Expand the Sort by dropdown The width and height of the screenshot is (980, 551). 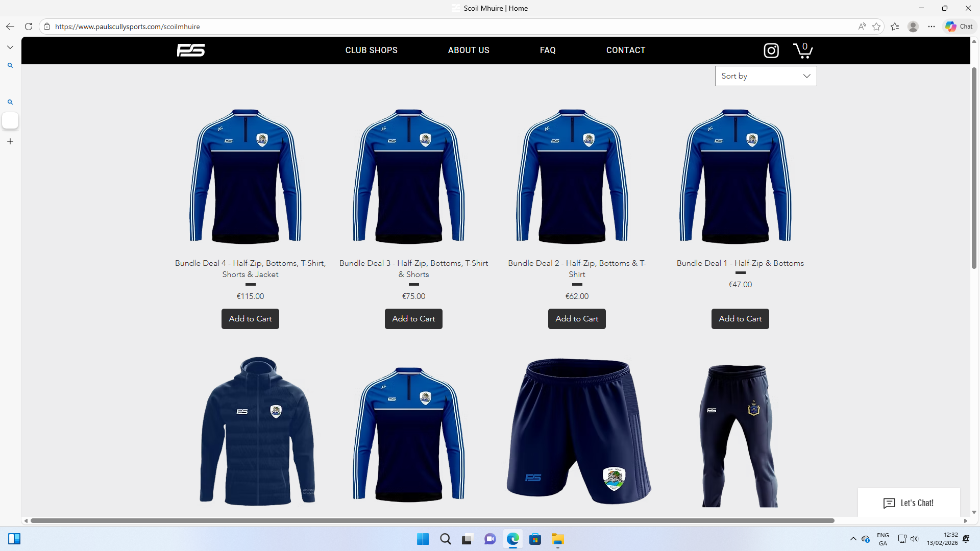[765, 76]
